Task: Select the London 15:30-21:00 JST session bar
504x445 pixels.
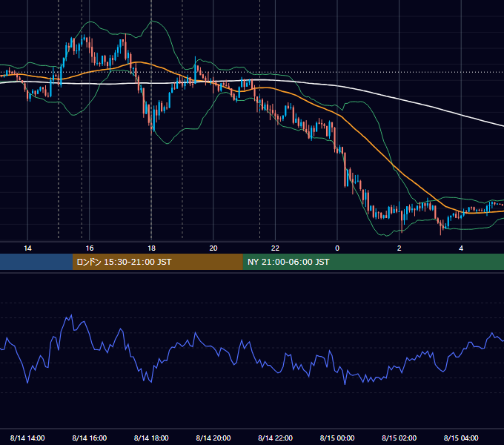Action: (x=157, y=262)
